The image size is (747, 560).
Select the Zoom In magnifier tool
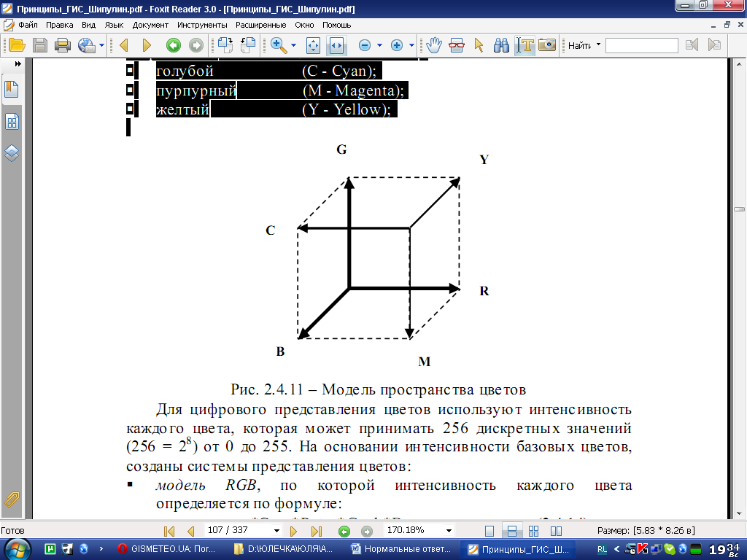click(279, 46)
